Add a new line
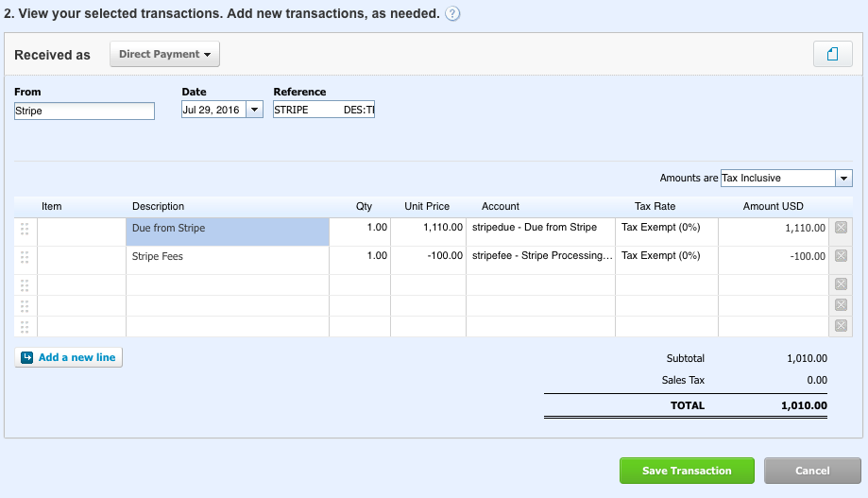 [69, 357]
